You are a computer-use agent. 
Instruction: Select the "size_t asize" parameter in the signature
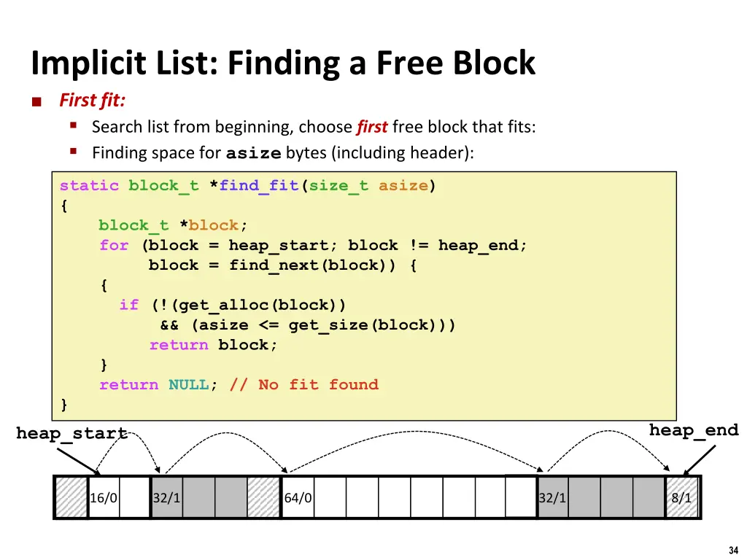[x=368, y=185]
